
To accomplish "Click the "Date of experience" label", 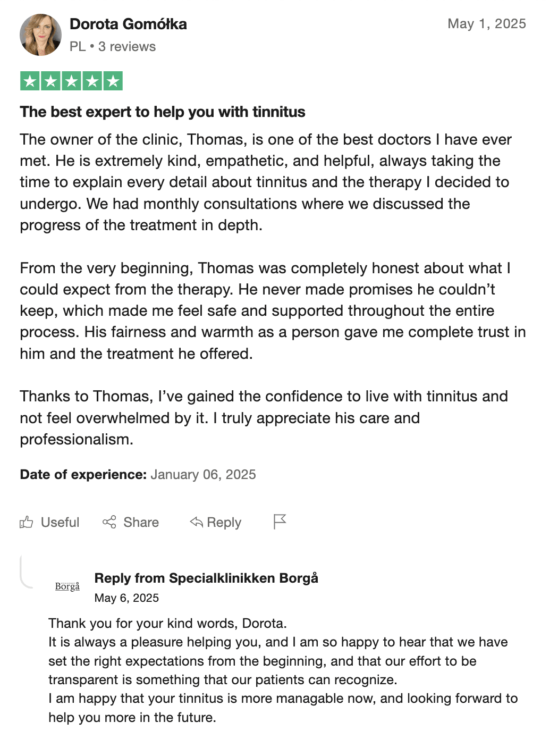I will (x=83, y=475).
